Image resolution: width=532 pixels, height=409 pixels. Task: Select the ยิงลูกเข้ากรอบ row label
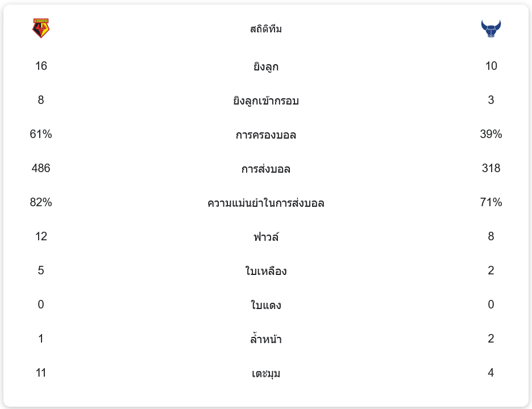(266, 101)
